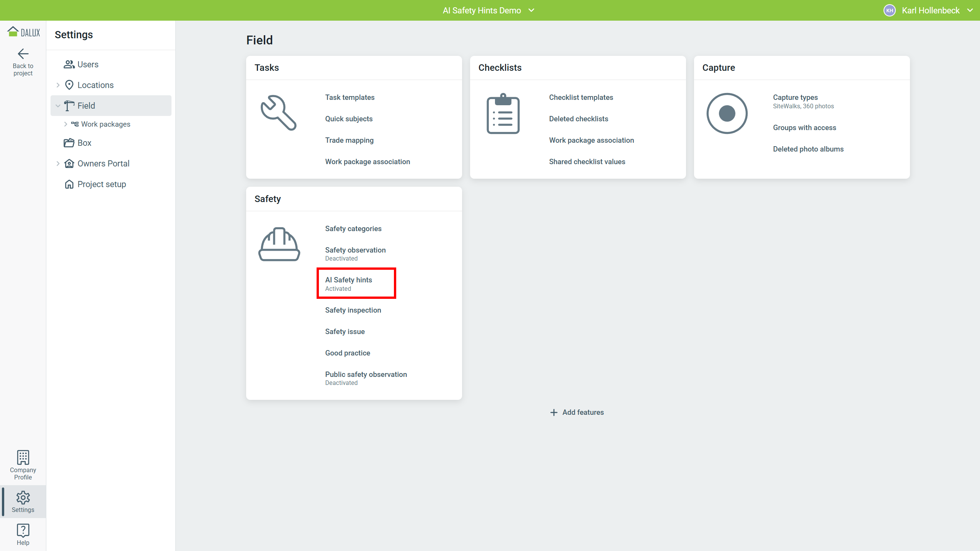
Task: Click the plus icon for Add features
Action: click(x=554, y=412)
